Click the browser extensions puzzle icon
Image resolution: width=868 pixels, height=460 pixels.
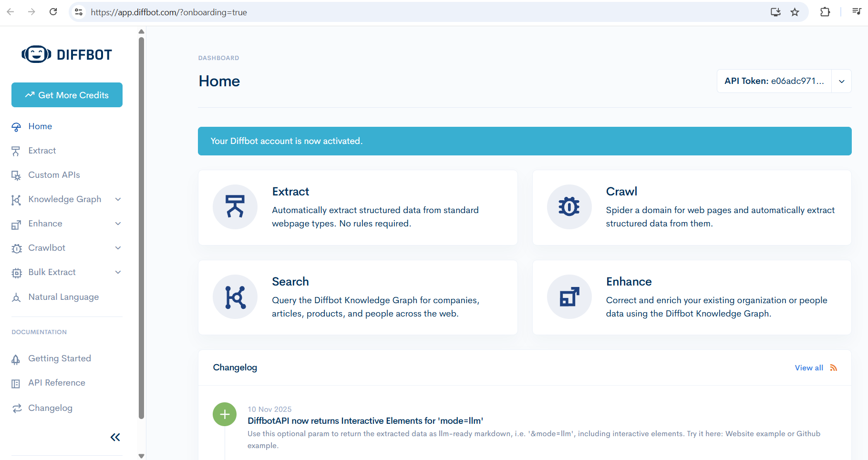[x=825, y=12]
